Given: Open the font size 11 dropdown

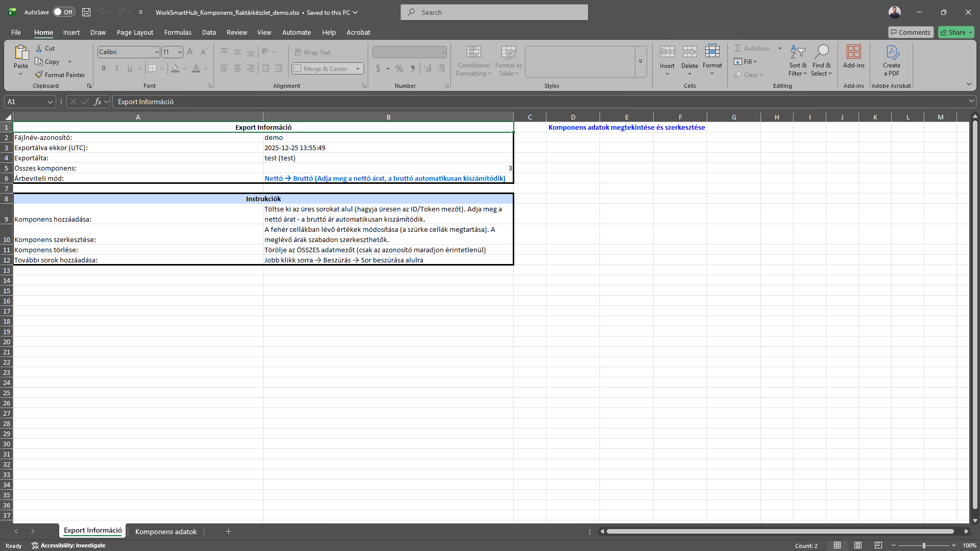Looking at the screenshot, I should click(x=180, y=52).
